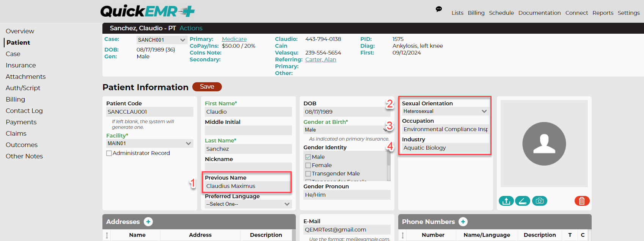644x241 pixels.
Task: Take patient photo with camera icon
Action: pyautogui.click(x=540, y=201)
